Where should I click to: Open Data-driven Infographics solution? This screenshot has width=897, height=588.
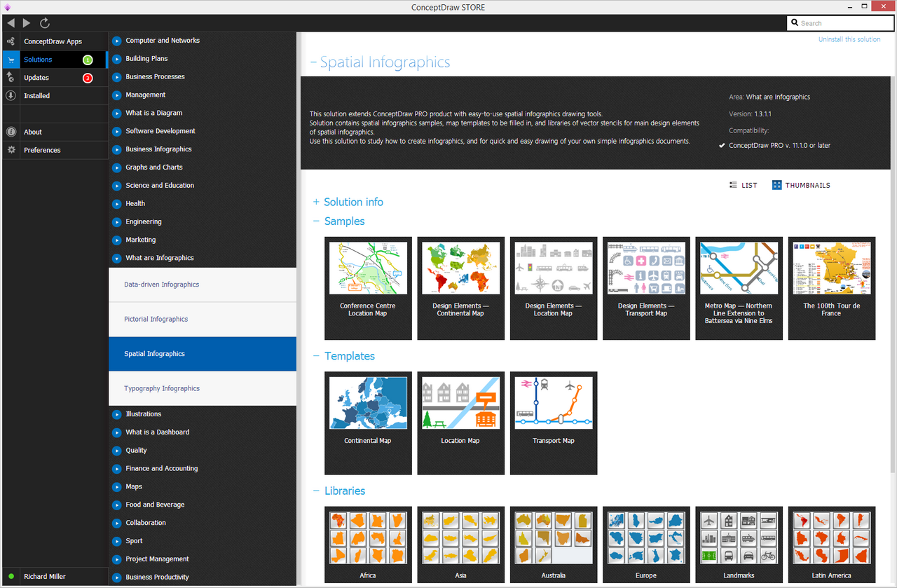pyautogui.click(x=202, y=285)
